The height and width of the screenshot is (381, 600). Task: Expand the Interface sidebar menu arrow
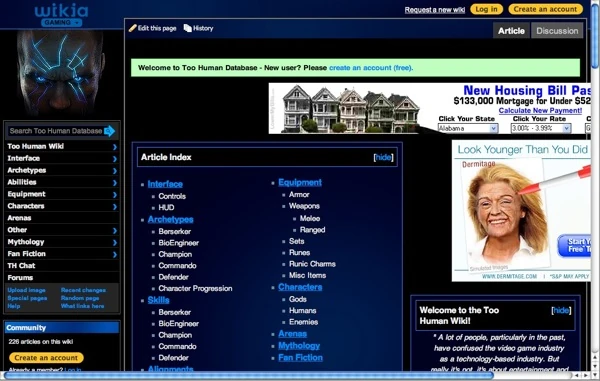pyautogui.click(x=115, y=159)
